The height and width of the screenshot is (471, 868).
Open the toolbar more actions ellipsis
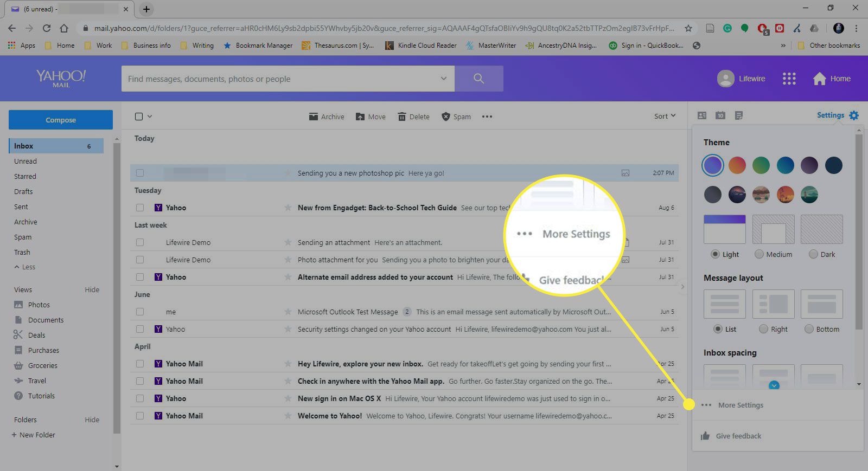point(487,117)
